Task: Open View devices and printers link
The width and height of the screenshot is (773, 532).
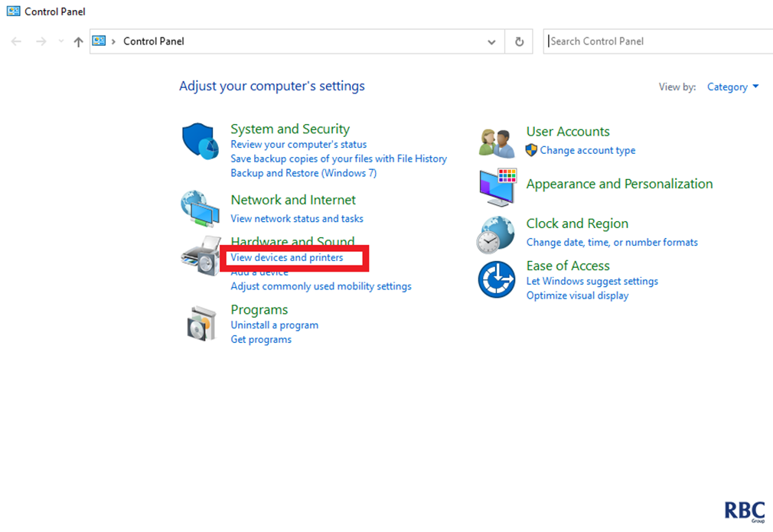Action: click(x=287, y=258)
